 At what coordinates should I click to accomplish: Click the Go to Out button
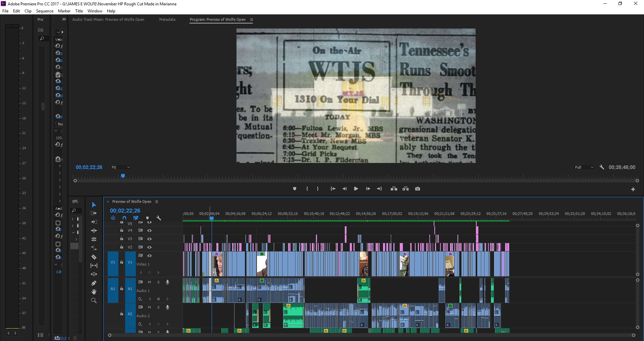[379, 189]
